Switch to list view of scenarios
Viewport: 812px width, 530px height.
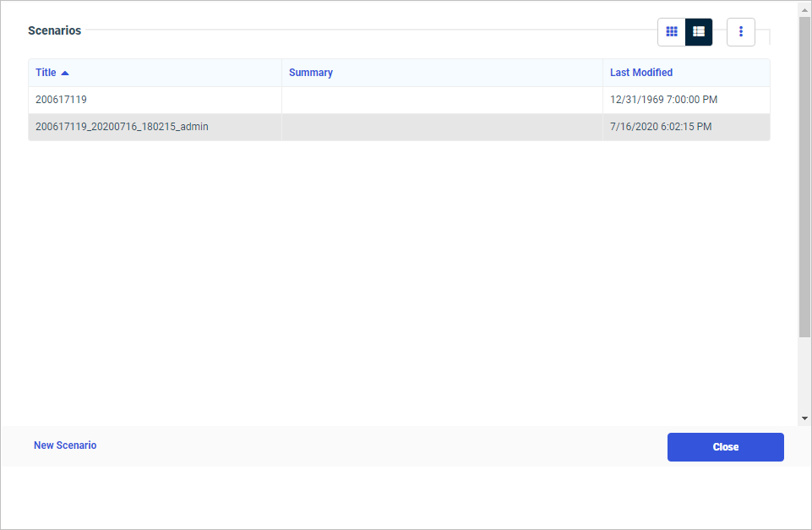[x=699, y=31]
